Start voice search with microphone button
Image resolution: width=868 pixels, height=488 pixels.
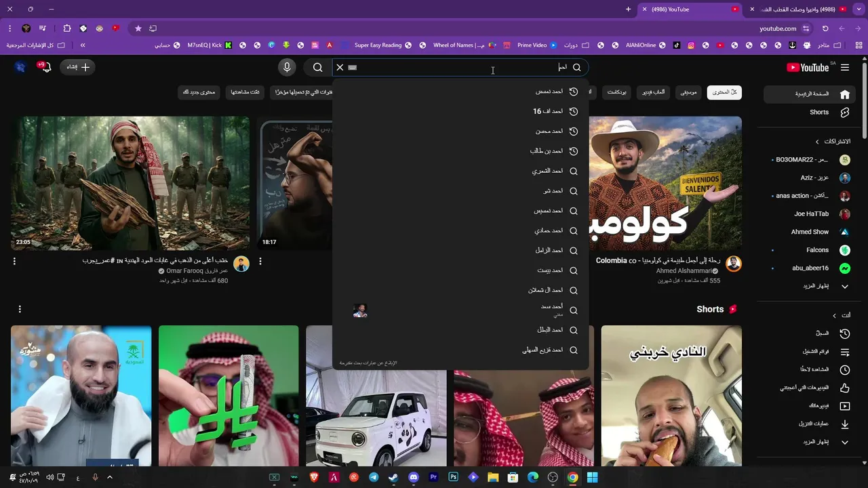pos(287,67)
